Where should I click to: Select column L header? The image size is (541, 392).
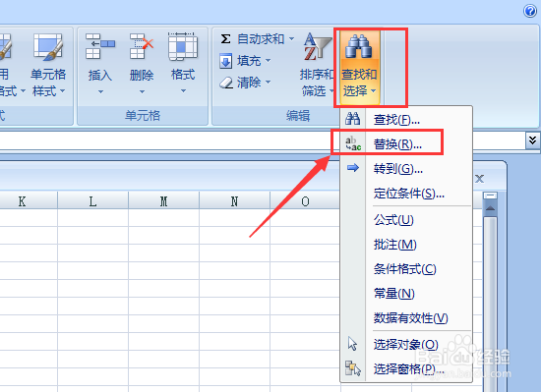(92, 200)
